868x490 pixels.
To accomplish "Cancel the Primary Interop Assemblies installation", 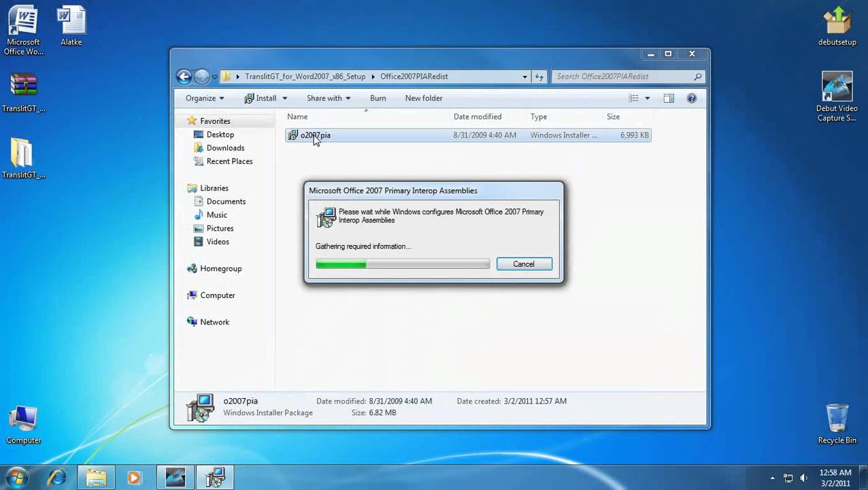I will pos(524,264).
